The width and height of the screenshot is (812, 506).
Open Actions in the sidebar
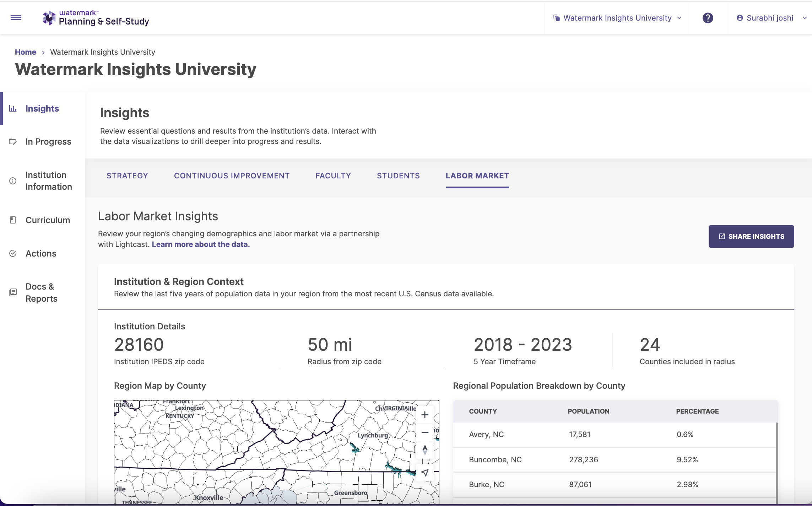tap(43, 253)
